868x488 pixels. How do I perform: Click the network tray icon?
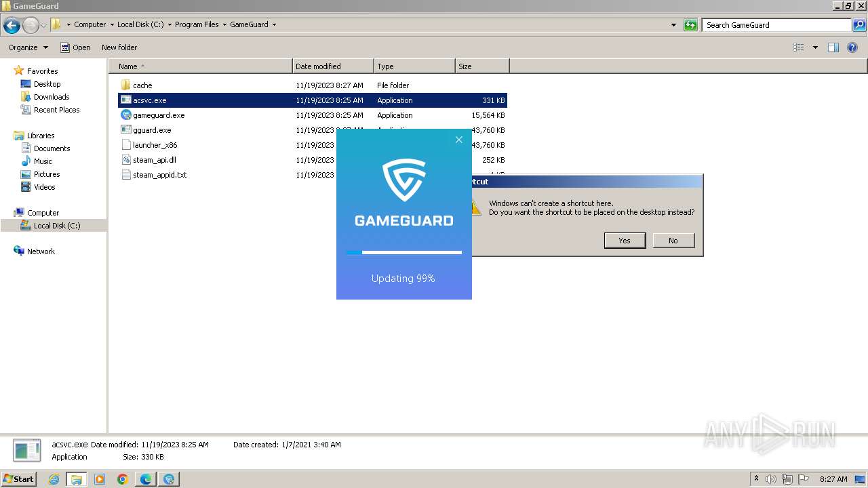tap(787, 479)
